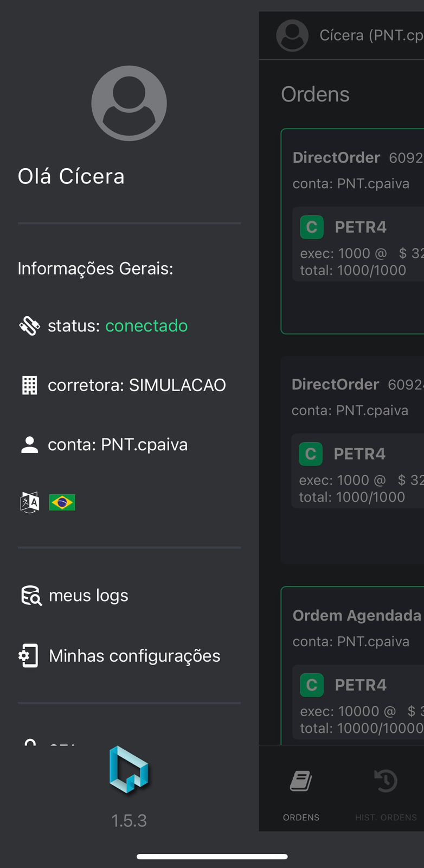The image size is (424, 868).
Task: Click the database search icon for logs
Action: (x=31, y=596)
